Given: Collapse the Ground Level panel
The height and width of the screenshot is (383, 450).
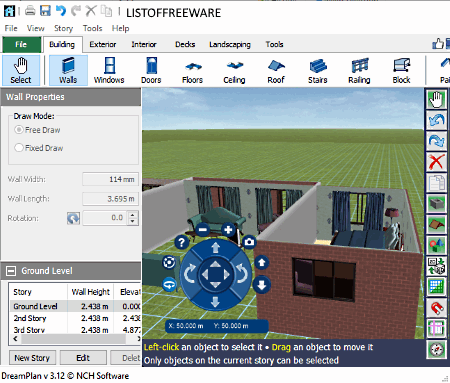Looking at the screenshot, I should click(11, 271).
